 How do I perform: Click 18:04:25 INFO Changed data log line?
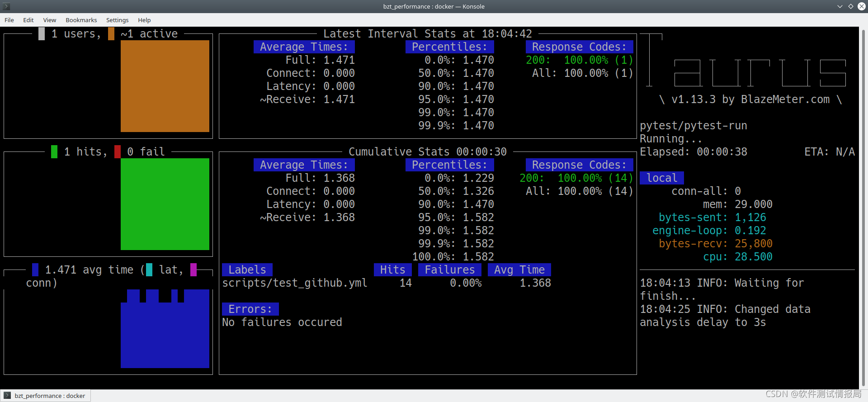(725, 316)
